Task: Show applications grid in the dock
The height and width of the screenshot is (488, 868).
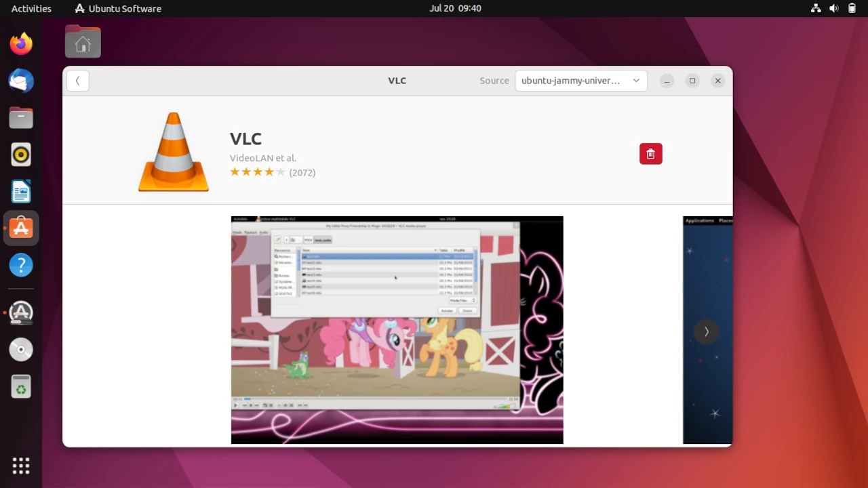Action: coord(21,466)
